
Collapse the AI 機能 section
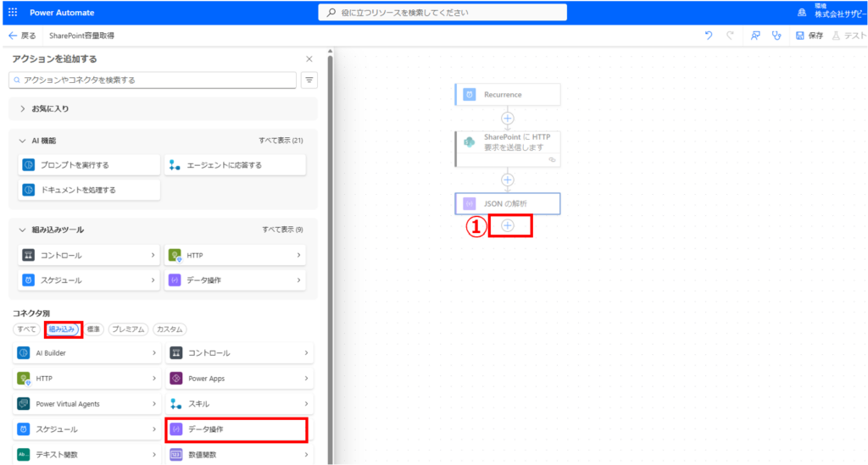23,140
